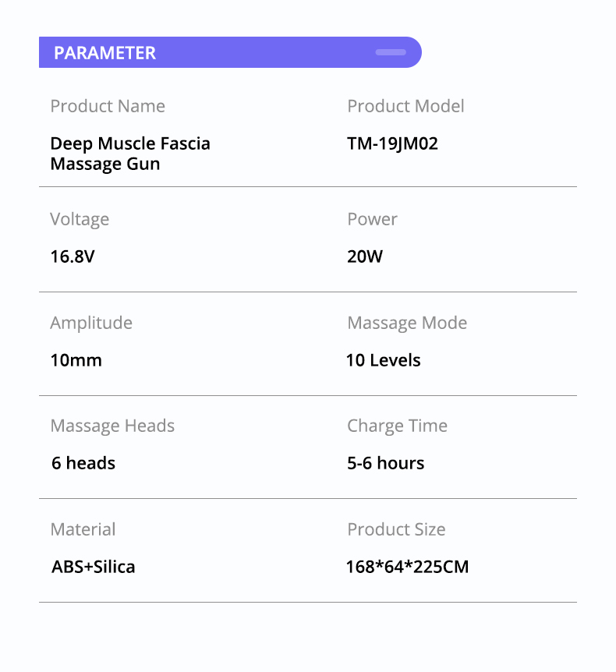Click the 5-6 hours value

tap(386, 463)
